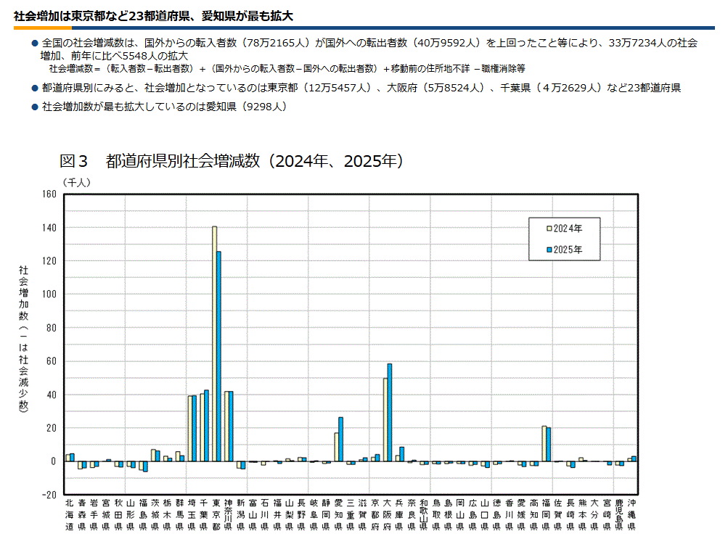Viewport: 728px width, 560px height.
Task: Click the 2024年 legend color swatch
Action: click(x=549, y=228)
